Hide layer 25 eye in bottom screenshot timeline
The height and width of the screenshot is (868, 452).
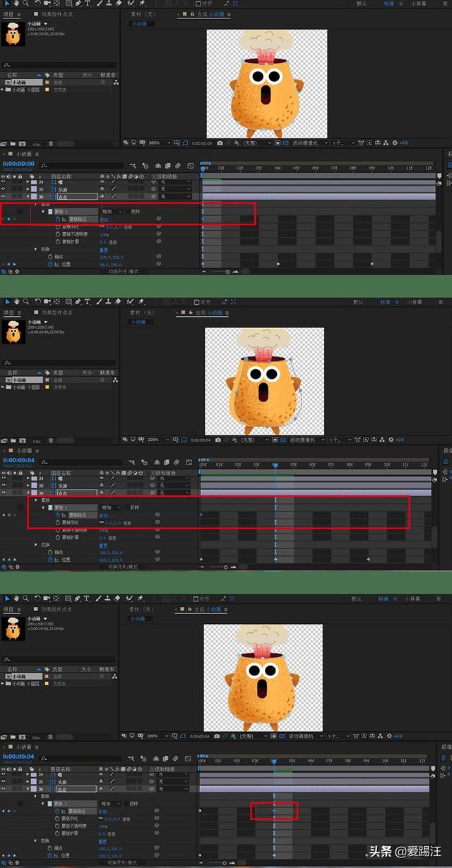(x=4, y=782)
